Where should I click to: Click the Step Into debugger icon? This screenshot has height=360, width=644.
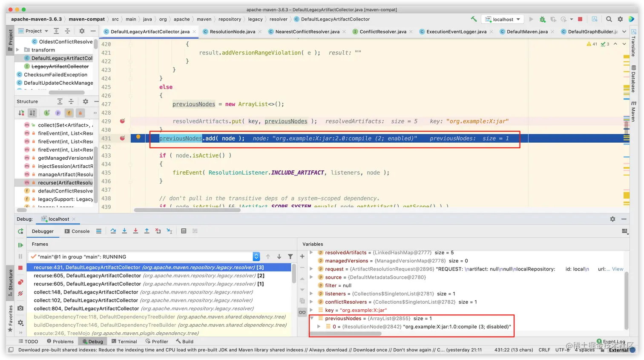(x=124, y=231)
